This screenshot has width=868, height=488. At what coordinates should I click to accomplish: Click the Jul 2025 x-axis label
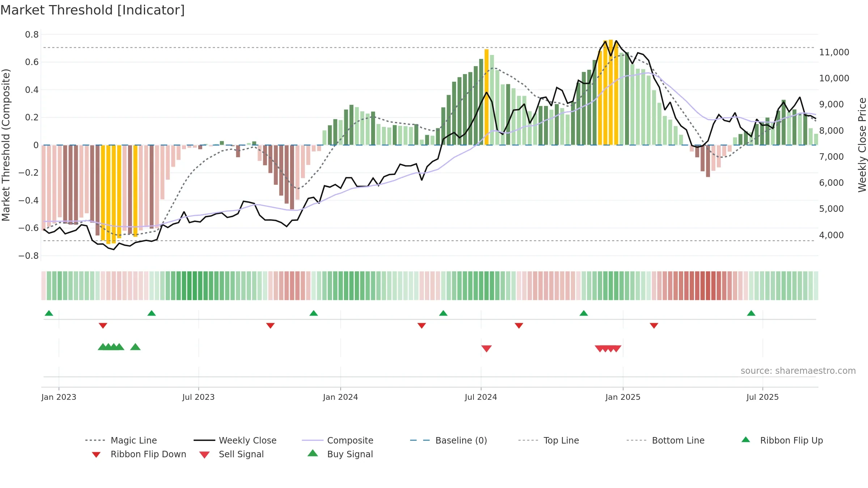[762, 397]
